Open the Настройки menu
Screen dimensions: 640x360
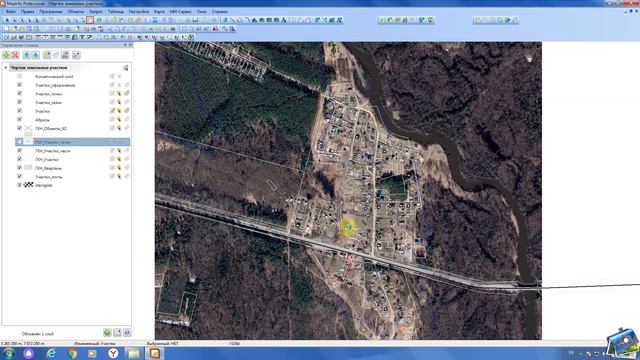139,12
